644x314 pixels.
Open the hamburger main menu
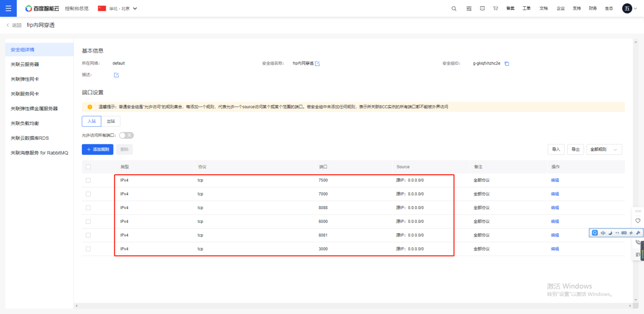click(x=8, y=8)
